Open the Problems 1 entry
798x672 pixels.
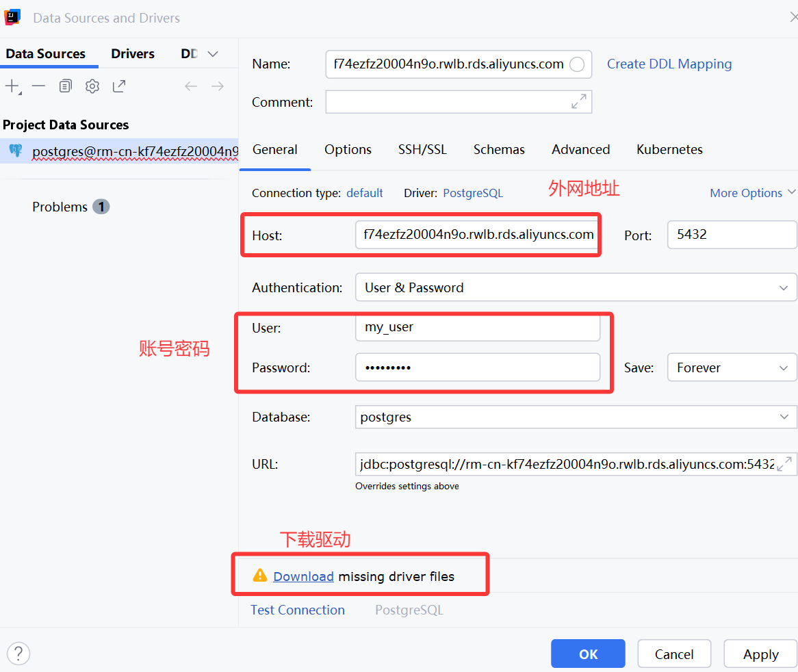(70, 207)
